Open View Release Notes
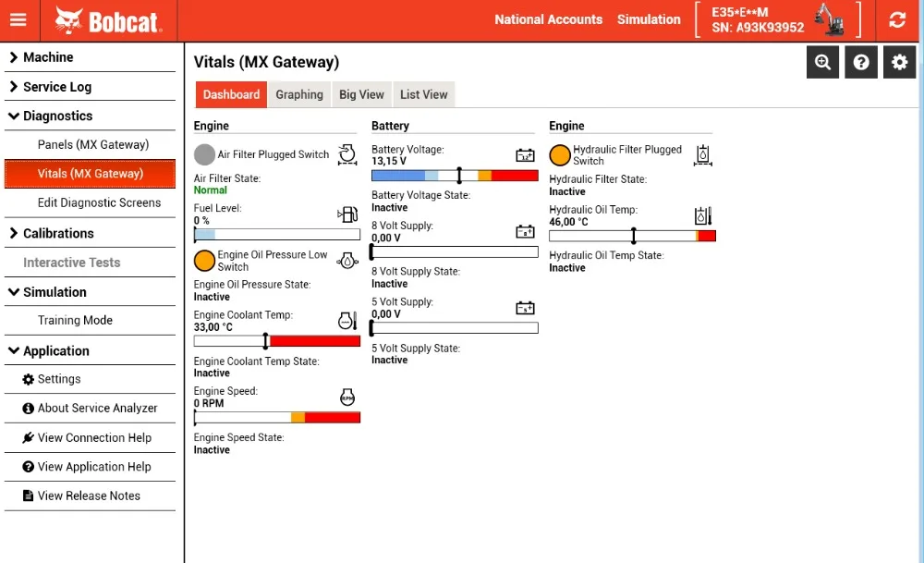The width and height of the screenshot is (924, 563). point(90,496)
